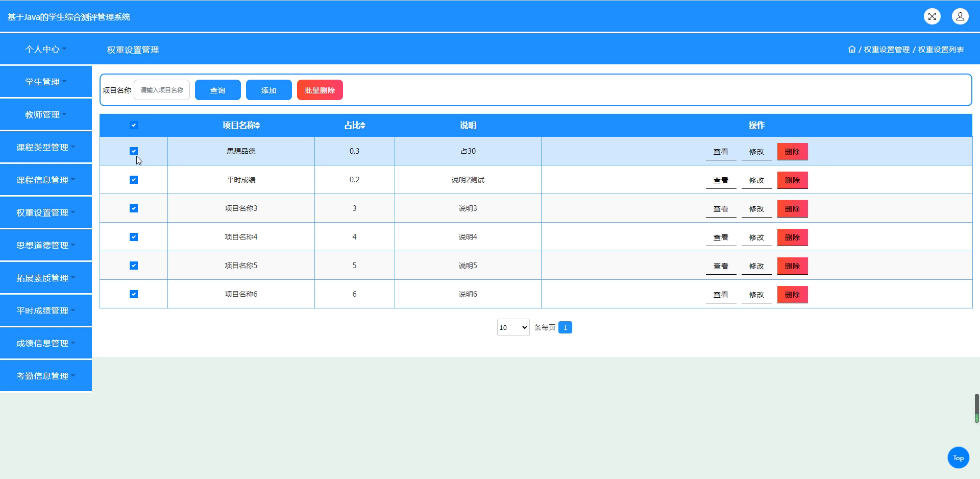Expand the 学生管理 sidebar menu
Screen dimensions: 980x479
pyautogui.click(x=46, y=82)
